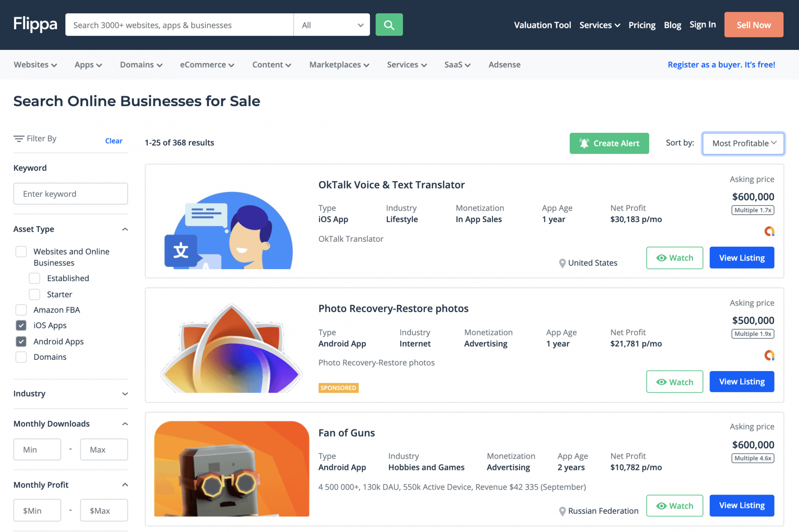
Task: Open the Most Profitable sort dropdown
Action: pos(743,143)
